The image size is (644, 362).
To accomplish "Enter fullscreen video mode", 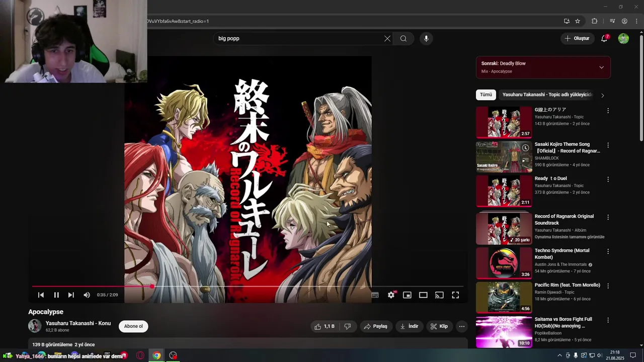I will [x=455, y=295].
